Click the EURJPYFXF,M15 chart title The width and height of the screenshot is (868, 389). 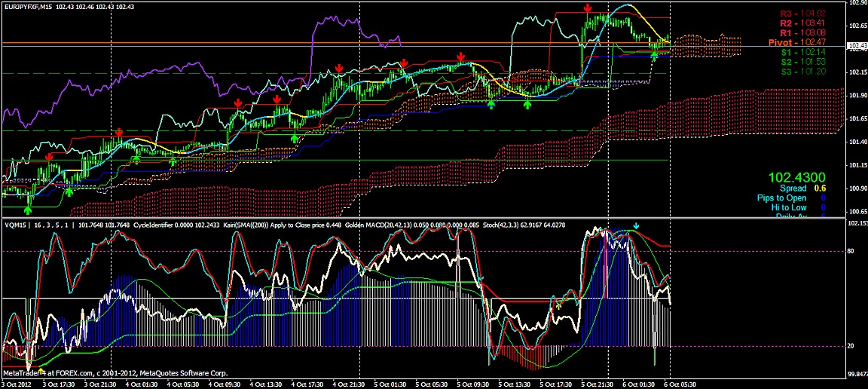point(30,7)
